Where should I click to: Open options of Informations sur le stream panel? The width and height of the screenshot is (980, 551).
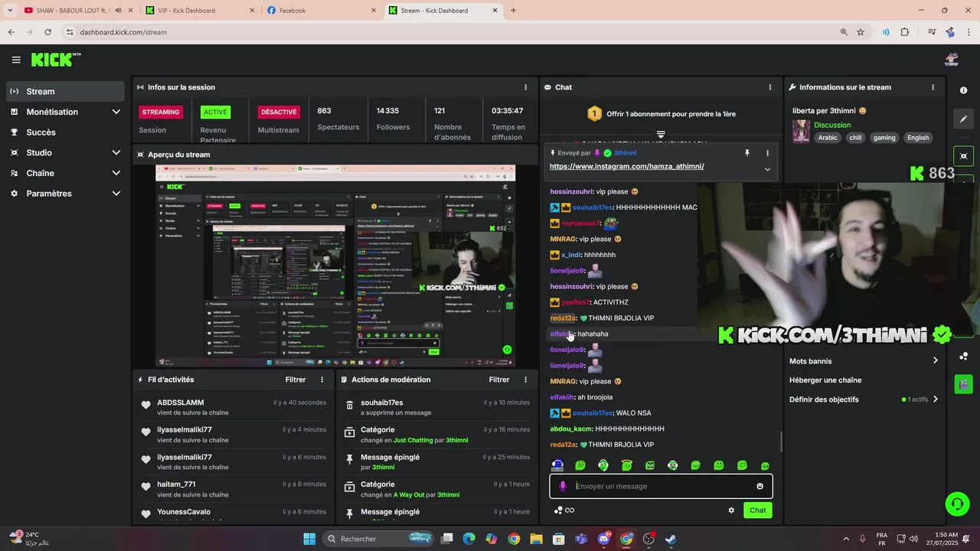coord(933,87)
